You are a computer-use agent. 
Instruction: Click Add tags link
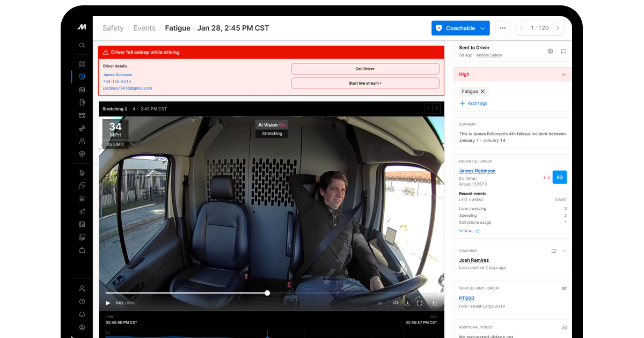point(473,104)
